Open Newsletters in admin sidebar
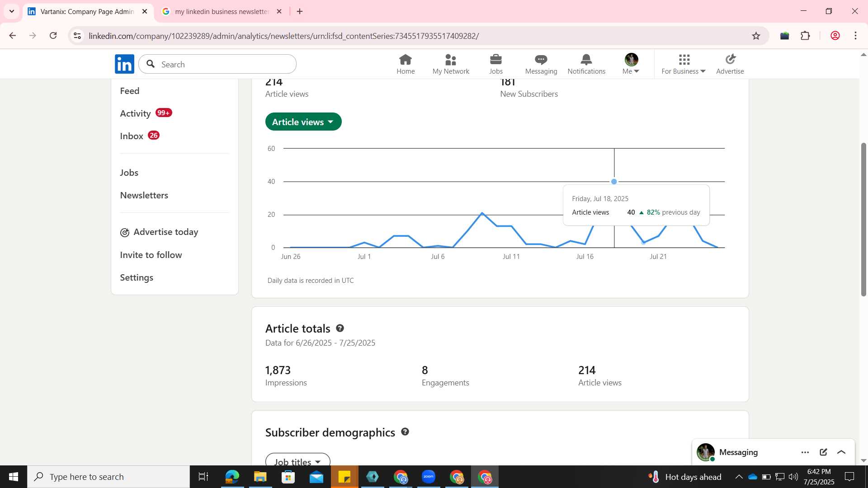Viewport: 868px width, 488px height. click(144, 195)
